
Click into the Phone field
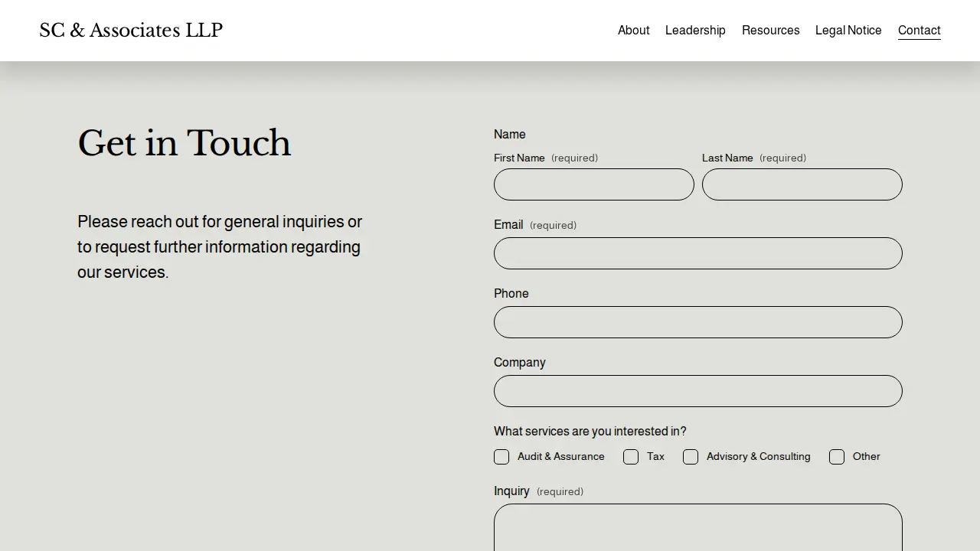point(698,322)
